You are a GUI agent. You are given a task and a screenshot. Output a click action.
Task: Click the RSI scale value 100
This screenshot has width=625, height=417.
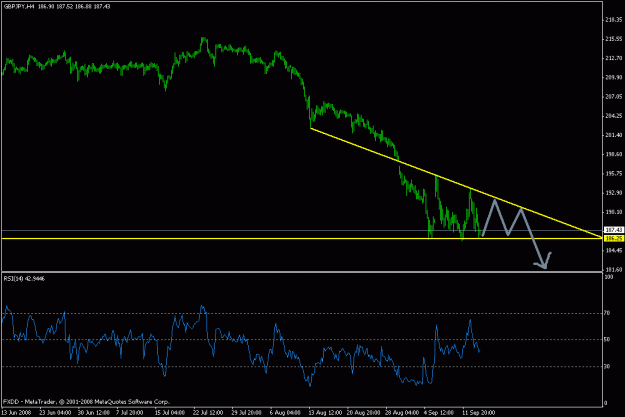pyautogui.click(x=609, y=277)
